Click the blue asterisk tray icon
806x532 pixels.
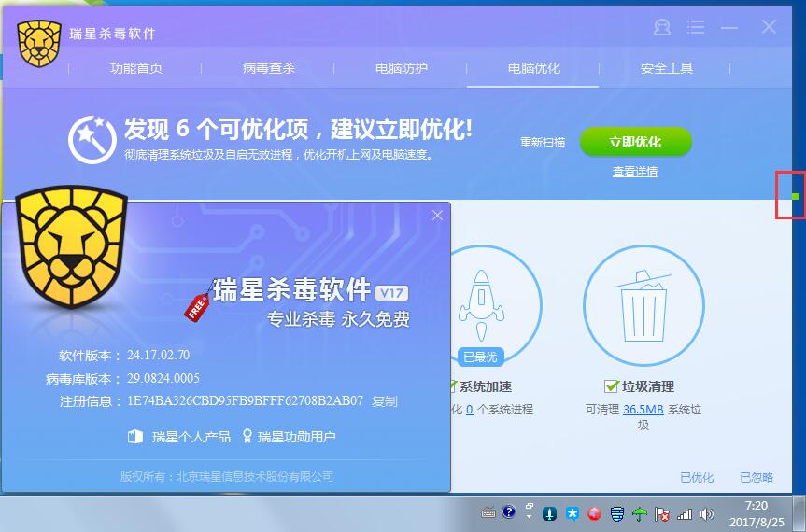[572, 513]
